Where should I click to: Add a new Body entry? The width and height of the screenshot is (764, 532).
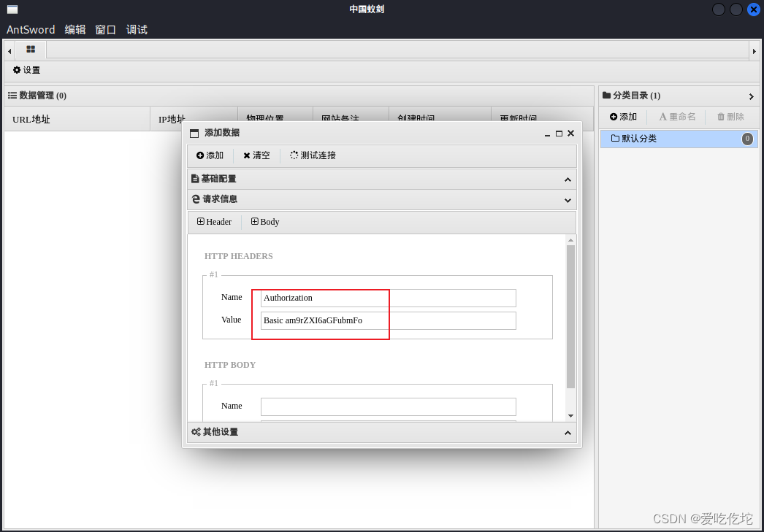[265, 222]
